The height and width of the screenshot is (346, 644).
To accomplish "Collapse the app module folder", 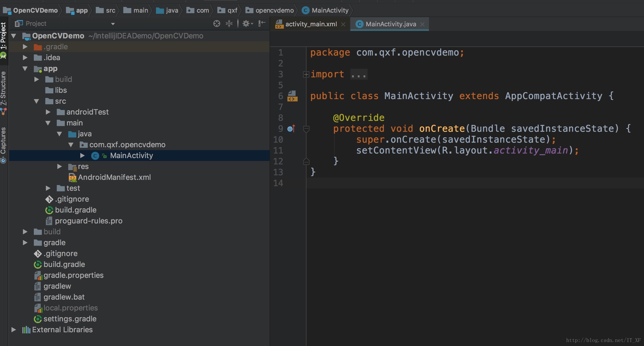I will [x=25, y=68].
